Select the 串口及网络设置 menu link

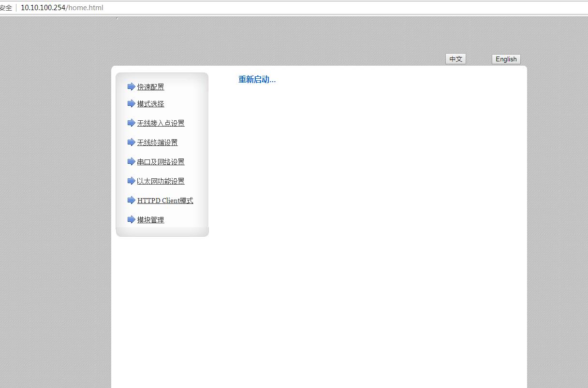(161, 162)
